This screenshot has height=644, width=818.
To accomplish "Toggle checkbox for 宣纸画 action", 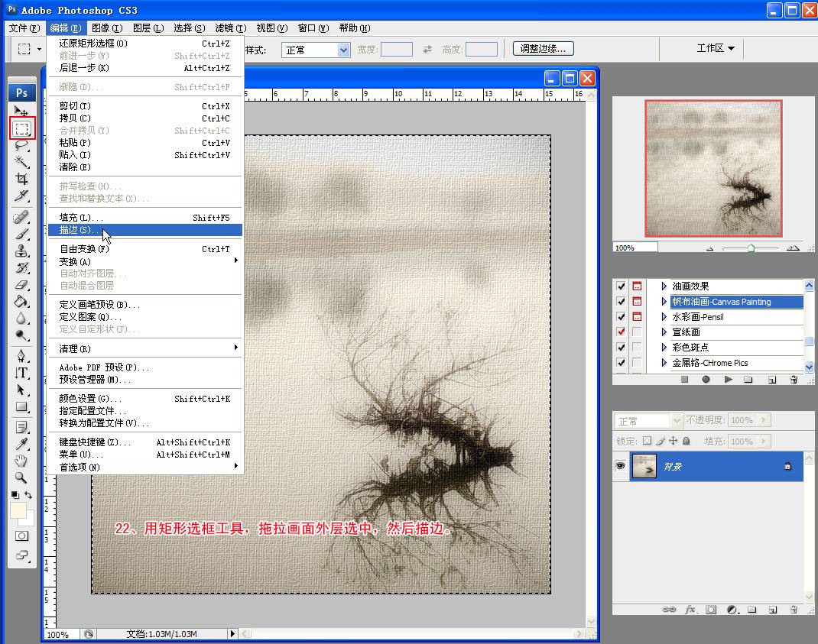I will click(621, 332).
